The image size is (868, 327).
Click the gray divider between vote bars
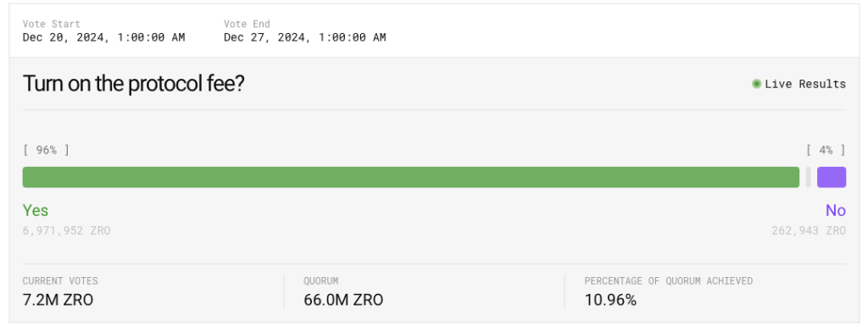point(808,177)
